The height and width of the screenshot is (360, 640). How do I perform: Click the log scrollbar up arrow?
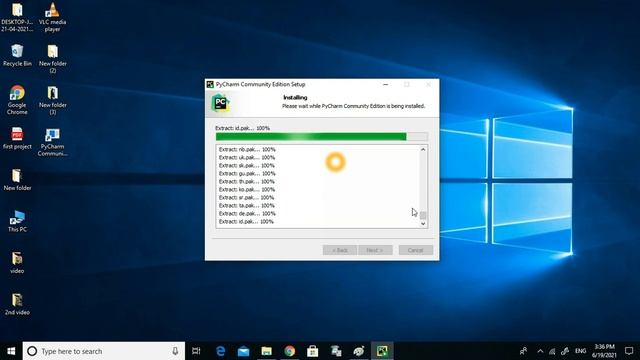[x=423, y=149]
